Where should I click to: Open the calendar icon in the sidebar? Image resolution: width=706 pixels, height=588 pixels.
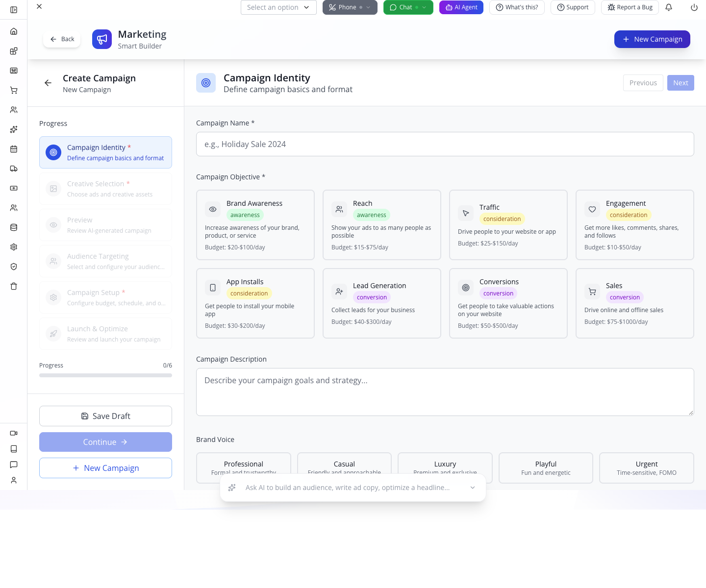point(14,149)
